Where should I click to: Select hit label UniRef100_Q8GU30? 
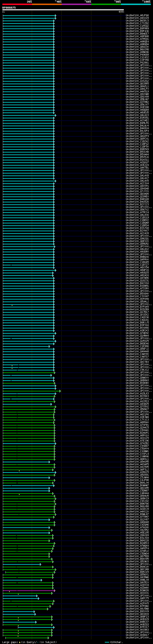[x=137, y=47]
